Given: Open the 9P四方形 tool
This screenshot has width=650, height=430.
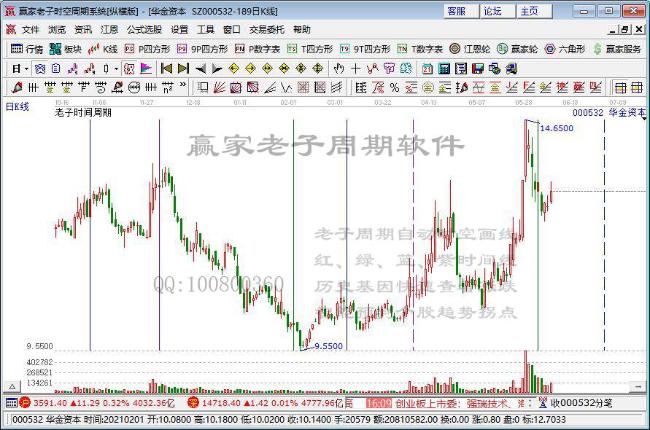Looking at the screenshot, I should point(202,49).
